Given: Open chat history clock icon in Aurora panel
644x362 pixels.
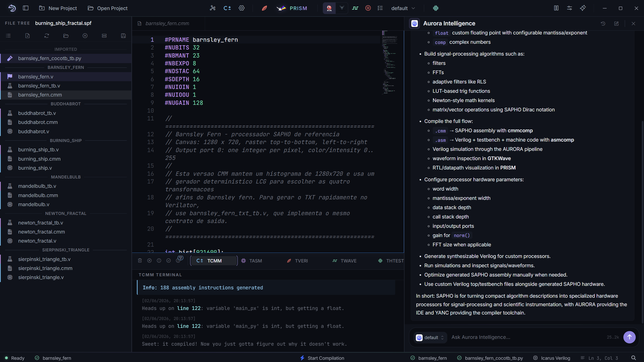Looking at the screenshot, I should (x=603, y=23).
